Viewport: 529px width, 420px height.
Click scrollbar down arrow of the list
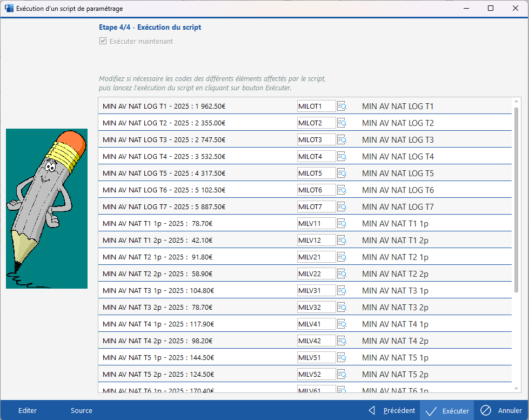(x=516, y=388)
